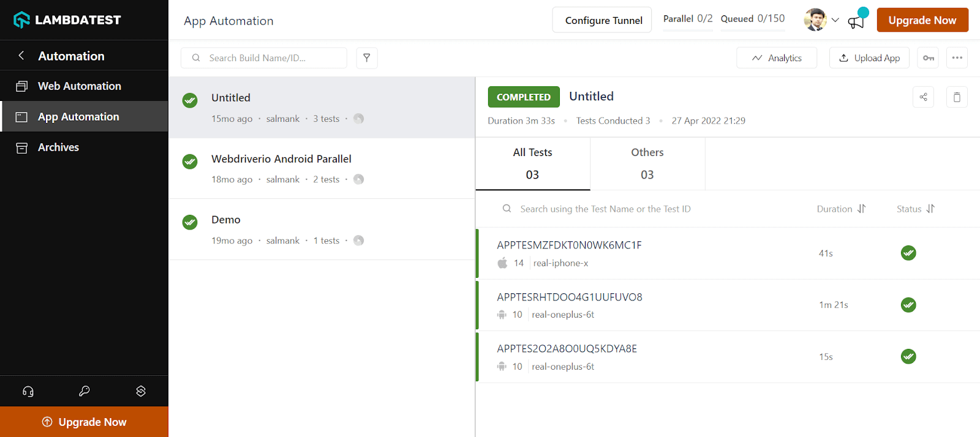Share the build using the share icon
The width and height of the screenshot is (980, 437).
[x=924, y=97]
